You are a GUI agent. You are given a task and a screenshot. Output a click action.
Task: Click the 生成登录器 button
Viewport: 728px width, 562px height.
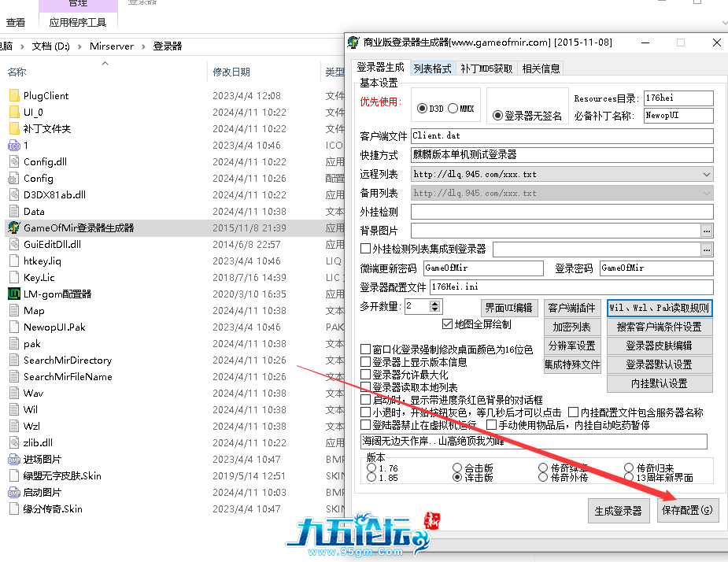(x=618, y=511)
